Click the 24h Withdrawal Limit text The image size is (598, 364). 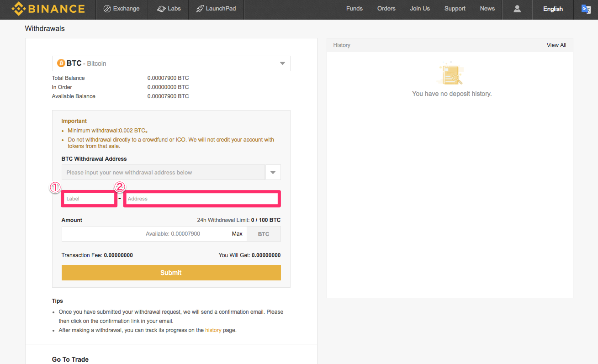[239, 220]
